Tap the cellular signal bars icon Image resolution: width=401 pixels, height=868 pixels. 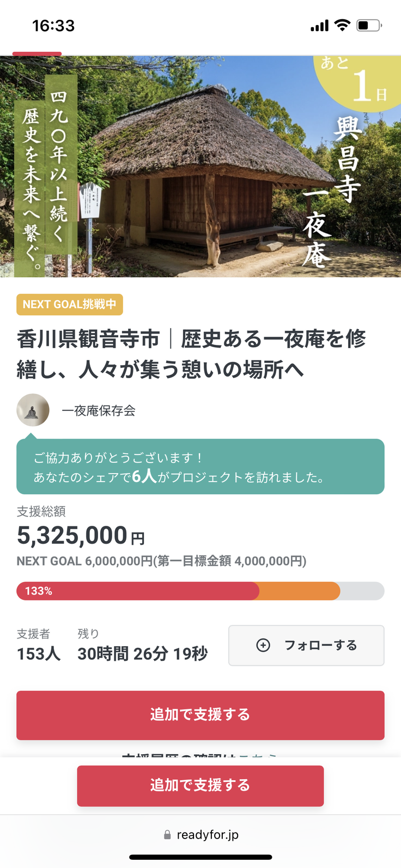pyautogui.click(x=320, y=26)
